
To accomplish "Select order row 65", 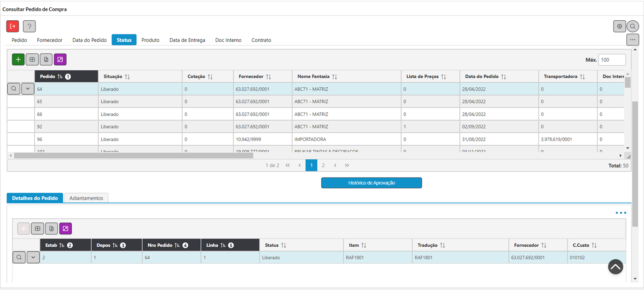I will coord(315,102).
